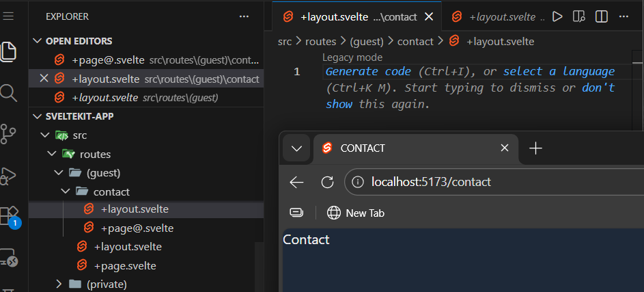The height and width of the screenshot is (292, 644).
Task: Open editor more actions ellipsis
Action: pos(624,16)
